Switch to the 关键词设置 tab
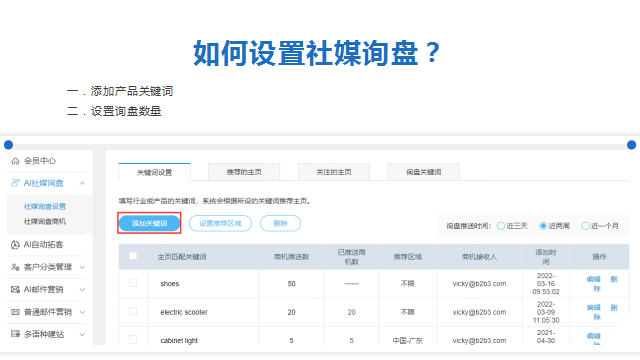This screenshot has width=640, height=360. [154, 172]
